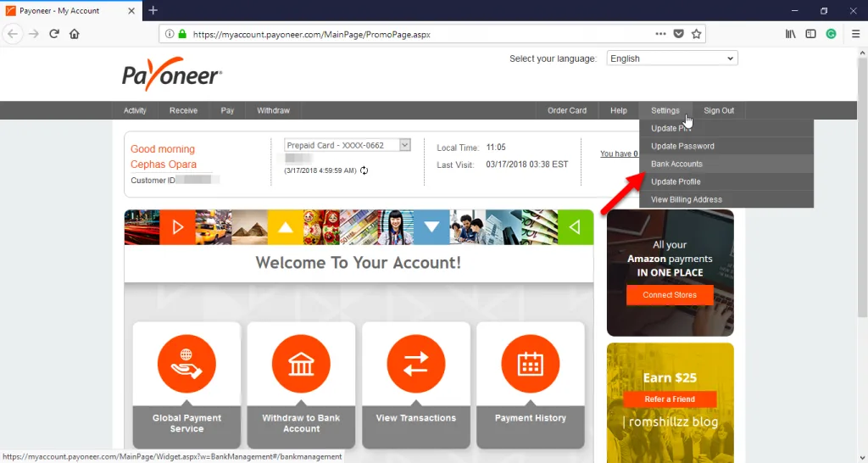The width and height of the screenshot is (868, 463).
Task: Click Order Card in navigation bar
Action: 567,110
